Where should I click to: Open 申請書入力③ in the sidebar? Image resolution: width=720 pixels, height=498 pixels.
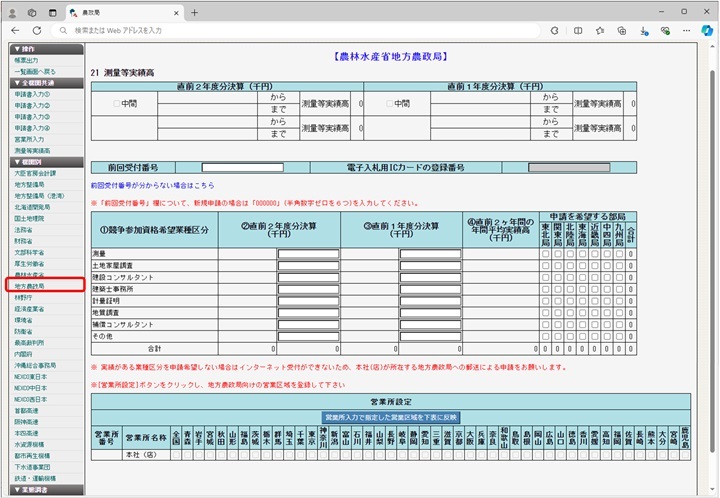click(x=32, y=117)
